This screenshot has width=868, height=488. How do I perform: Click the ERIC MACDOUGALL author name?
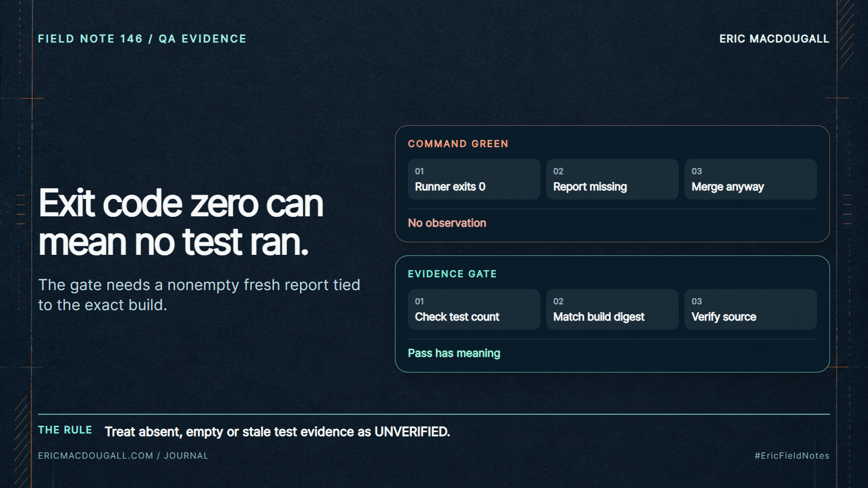tap(774, 38)
